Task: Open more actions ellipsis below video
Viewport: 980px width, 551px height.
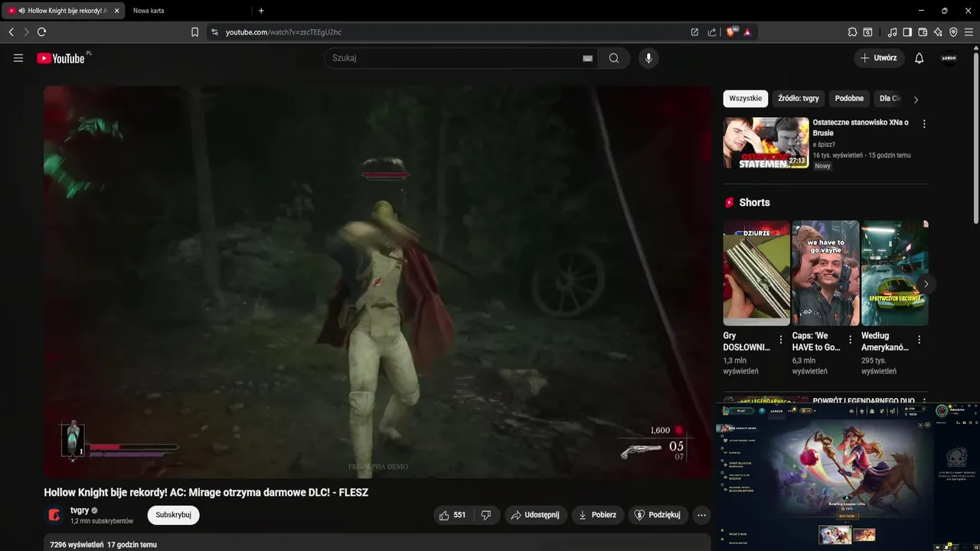Action: click(701, 515)
